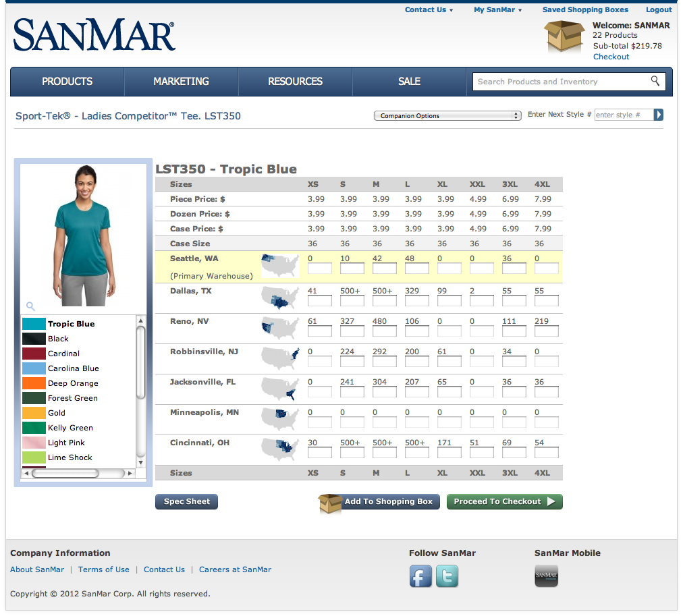Viewport: 683px width, 616px height.
Task: Click Jacksonville XL size quantity field
Action: click(449, 392)
